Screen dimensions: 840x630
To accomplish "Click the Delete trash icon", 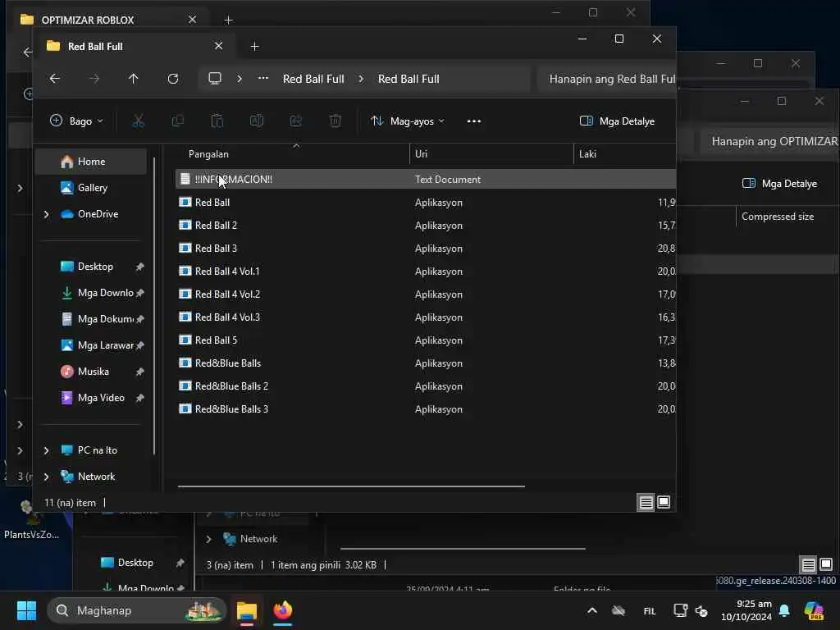I will (336, 121).
